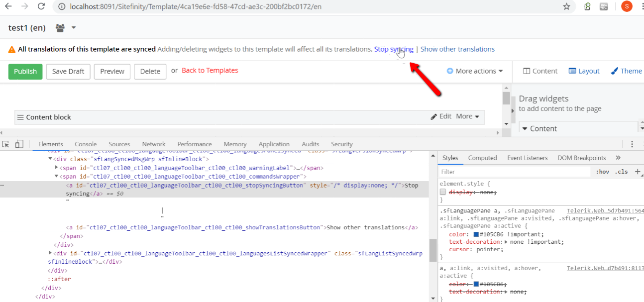Collapse the widgets side panel arrow

513,111
